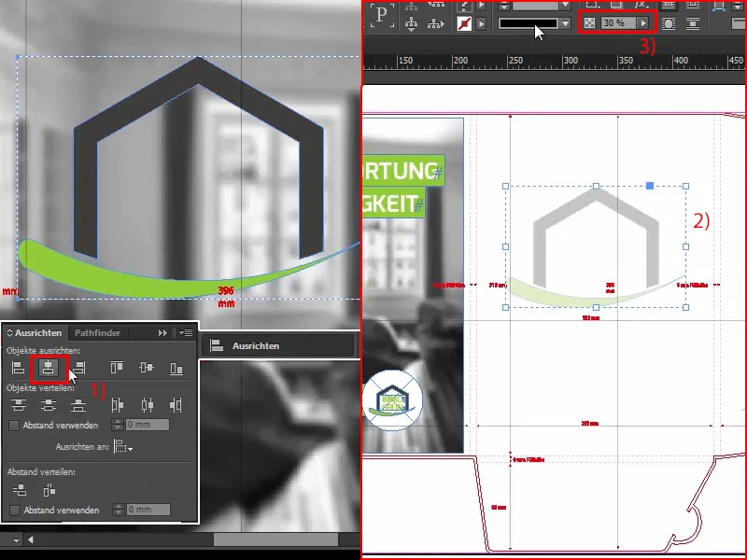747x560 pixels.
Task: Click the black stroke style preview
Action: point(528,23)
